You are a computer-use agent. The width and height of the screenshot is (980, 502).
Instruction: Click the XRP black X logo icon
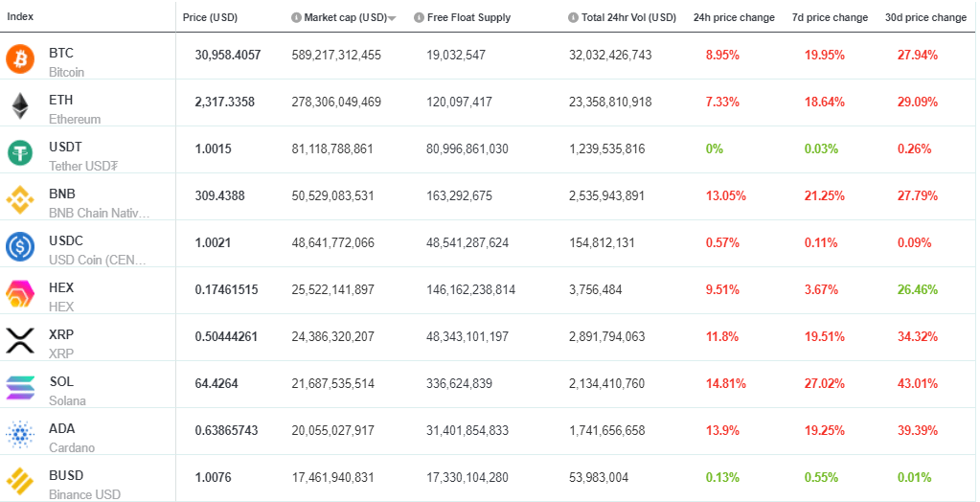pos(20,340)
